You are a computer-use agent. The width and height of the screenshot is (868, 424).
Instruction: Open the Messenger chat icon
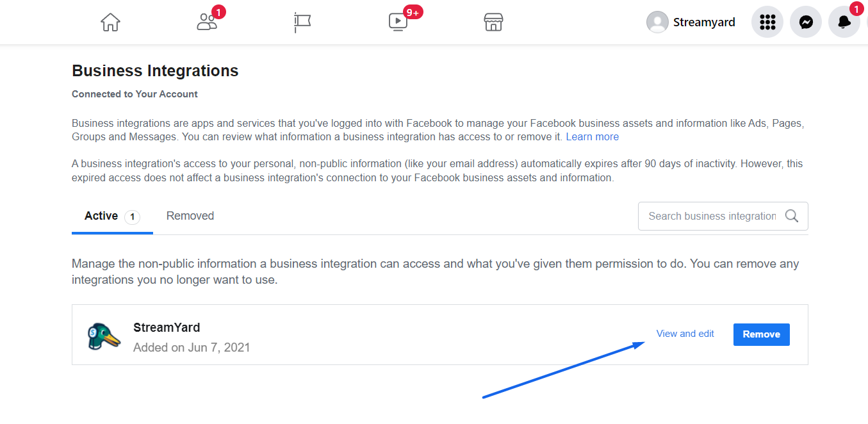pos(806,22)
